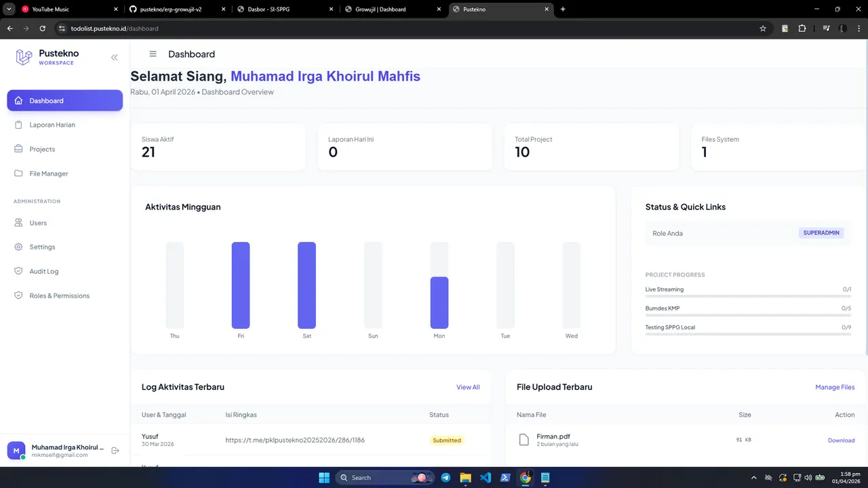The width and height of the screenshot is (868, 488).
Task: Show hidden icons in system tray
Action: (754, 478)
